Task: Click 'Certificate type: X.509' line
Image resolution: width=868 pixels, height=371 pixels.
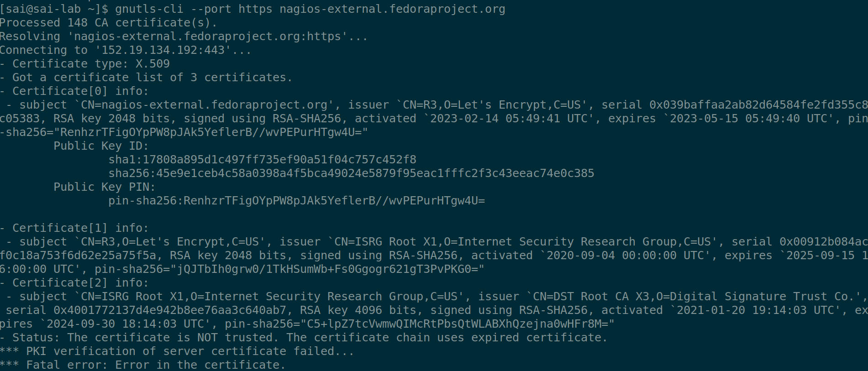Action: click(85, 64)
